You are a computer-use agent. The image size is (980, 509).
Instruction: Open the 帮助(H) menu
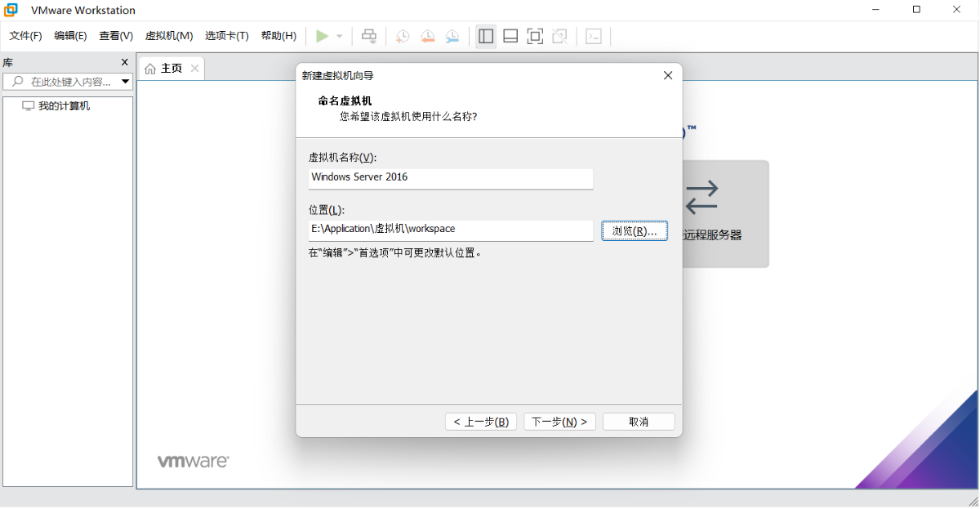point(278,36)
